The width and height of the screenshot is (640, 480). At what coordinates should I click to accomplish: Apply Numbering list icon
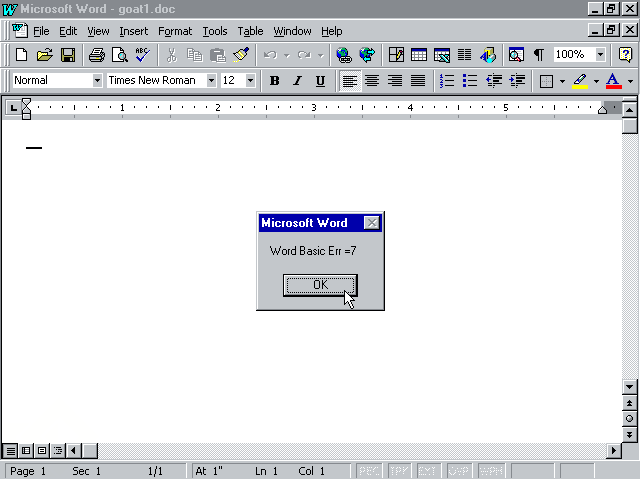click(x=447, y=81)
